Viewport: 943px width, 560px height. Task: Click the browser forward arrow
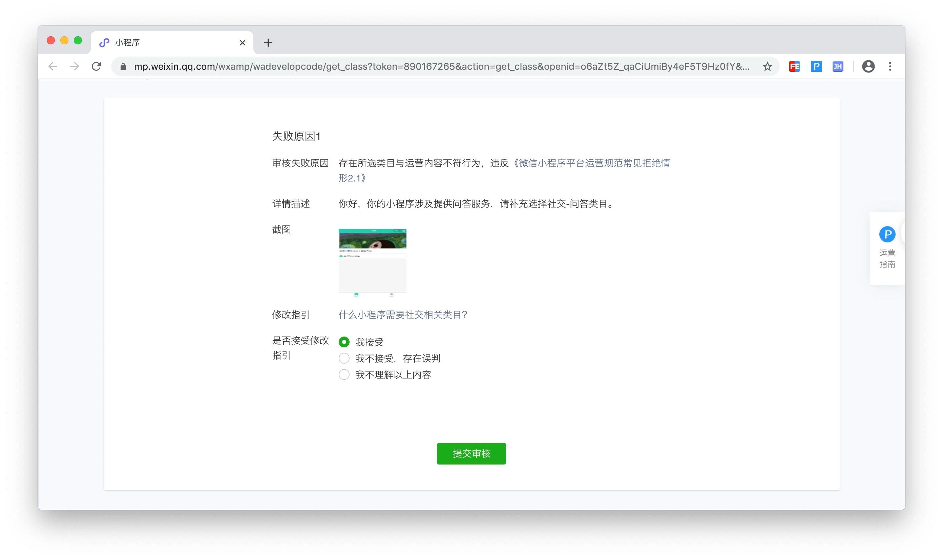point(75,66)
